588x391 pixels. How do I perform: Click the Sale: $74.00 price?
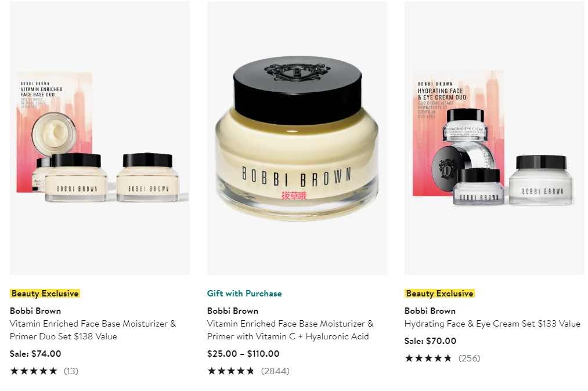(35, 353)
